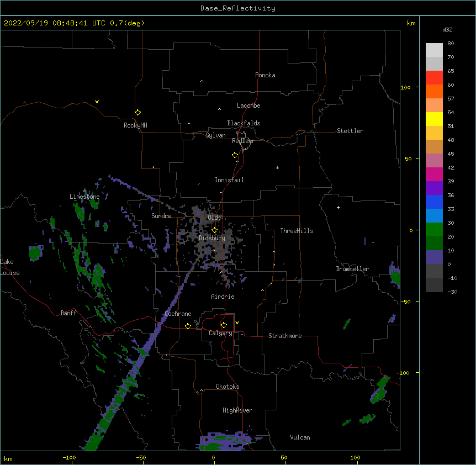476x465 pixels.
Task: Click the white 80-70 dBZ legend swatch
Action: pyautogui.click(x=434, y=50)
